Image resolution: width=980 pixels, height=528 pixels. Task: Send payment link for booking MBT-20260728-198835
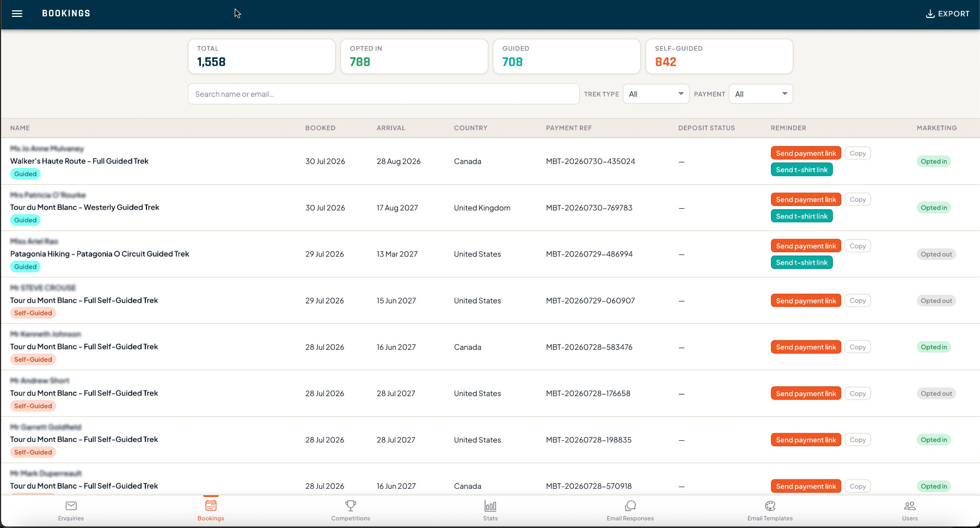coord(806,440)
